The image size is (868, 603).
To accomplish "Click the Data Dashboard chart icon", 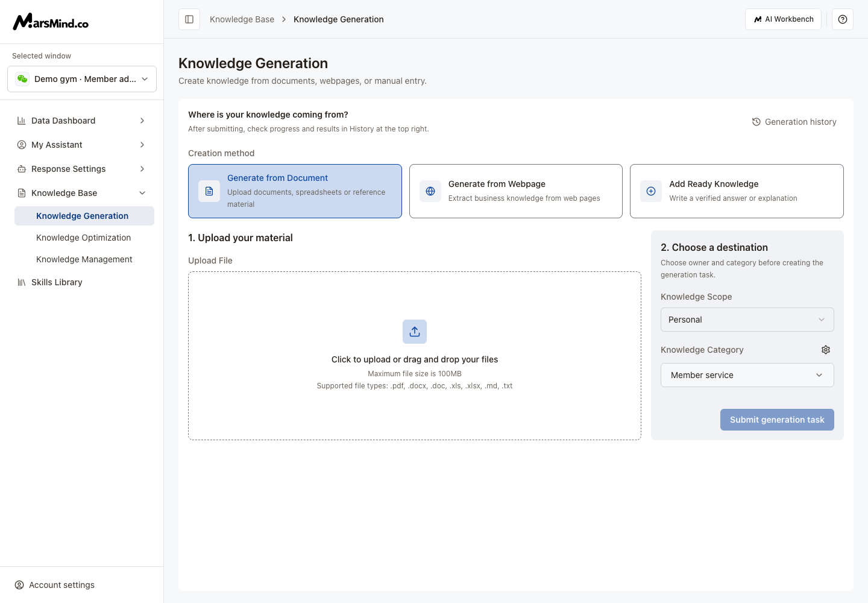I will pos(22,121).
